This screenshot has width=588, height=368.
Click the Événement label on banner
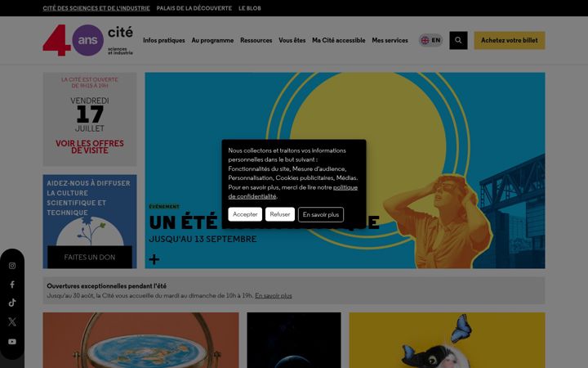(164, 207)
